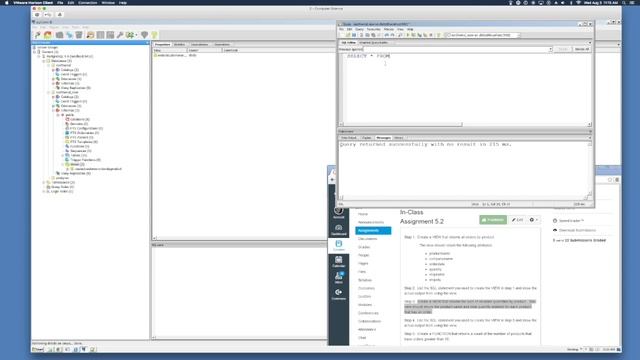The image size is (640, 360).
Task: Expand the Tables node in public schema
Action: pos(62,156)
